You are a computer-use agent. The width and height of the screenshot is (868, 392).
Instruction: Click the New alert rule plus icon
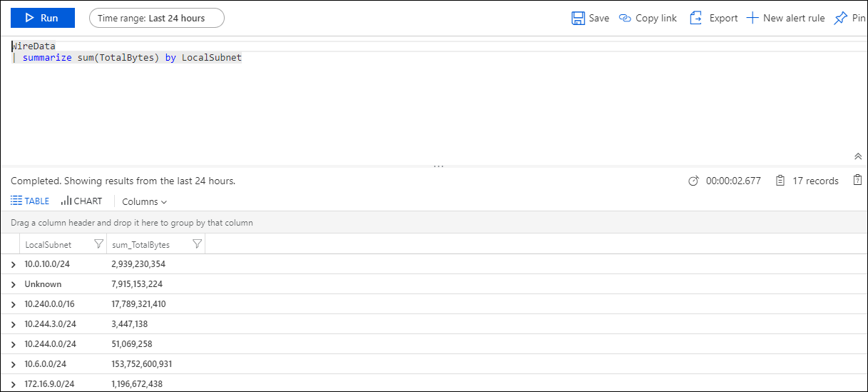pyautogui.click(x=752, y=18)
